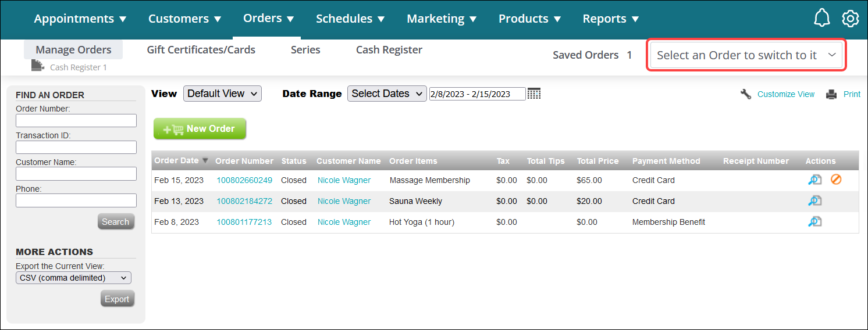Open the notifications bell icon
This screenshot has height=330, width=868.
[x=821, y=18]
